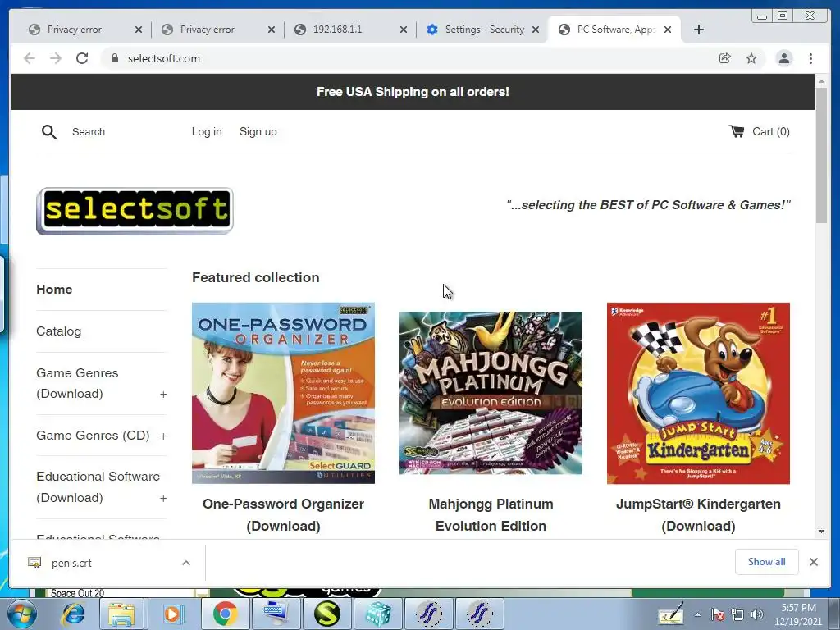
Task: Close the second Privacy error tab
Action: [271, 30]
